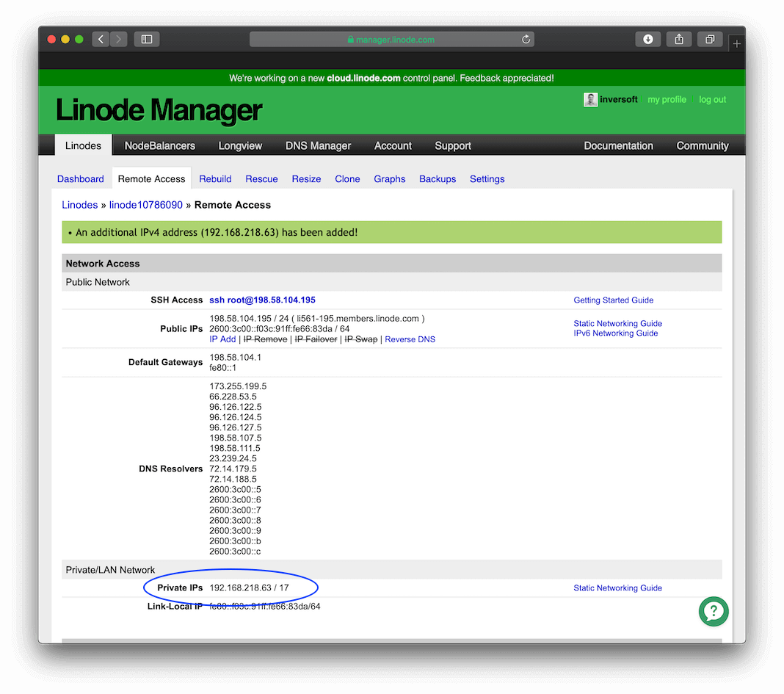The image size is (784, 694).
Task: Click the padlock in the address bar
Action: (350, 40)
